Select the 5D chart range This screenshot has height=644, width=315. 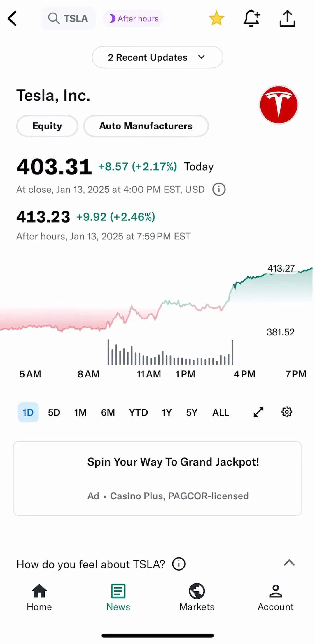click(x=54, y=412)
